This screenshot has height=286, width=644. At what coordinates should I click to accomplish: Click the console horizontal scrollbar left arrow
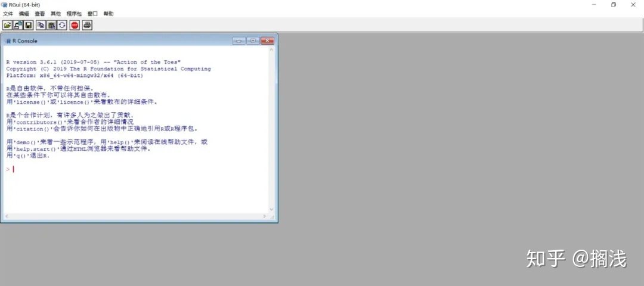click(x=6, y=216)
